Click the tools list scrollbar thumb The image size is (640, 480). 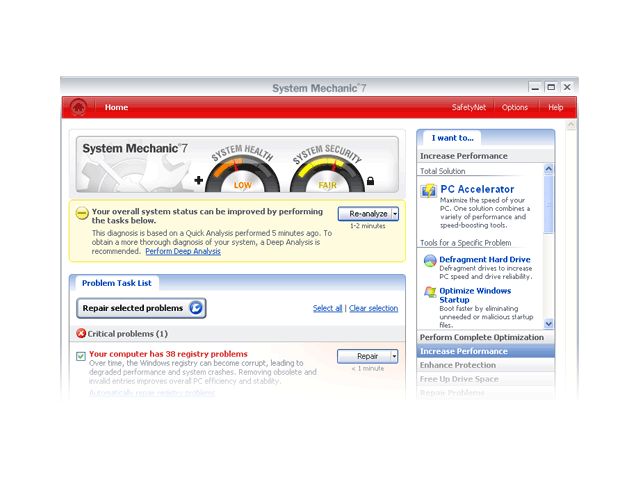tap(549, 204)
